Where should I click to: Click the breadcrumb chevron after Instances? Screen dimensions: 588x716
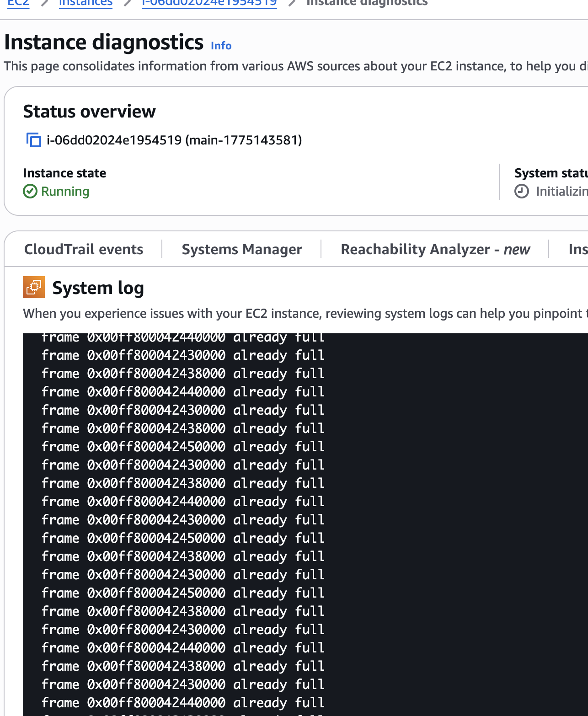(x=128, y=3)
